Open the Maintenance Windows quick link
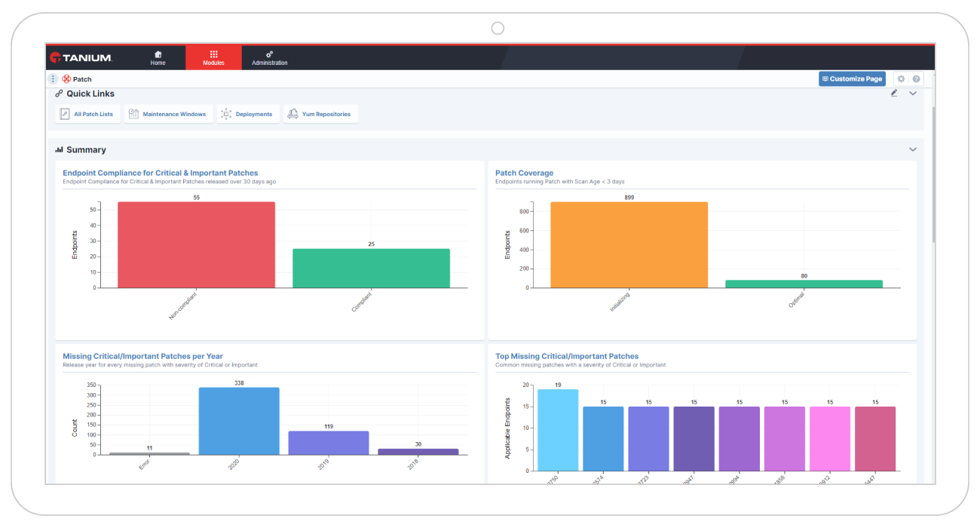The height and width of the screenshot is (528, 980). tap(168, 115)
